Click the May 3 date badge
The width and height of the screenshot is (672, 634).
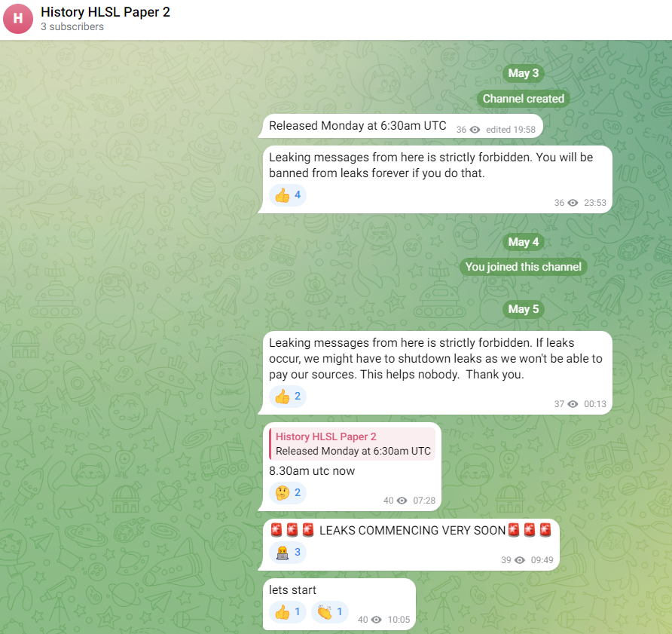524,73
